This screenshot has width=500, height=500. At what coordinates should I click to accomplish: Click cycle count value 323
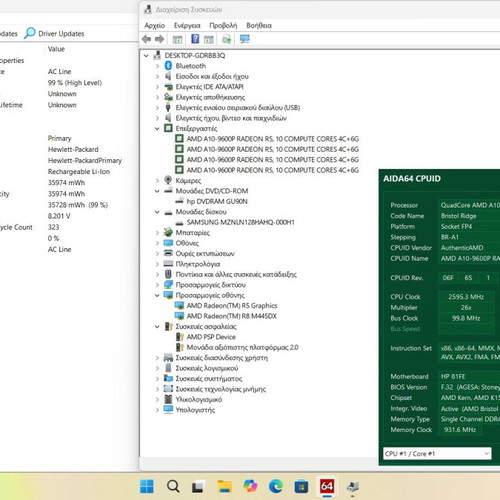tap(53, 227)
